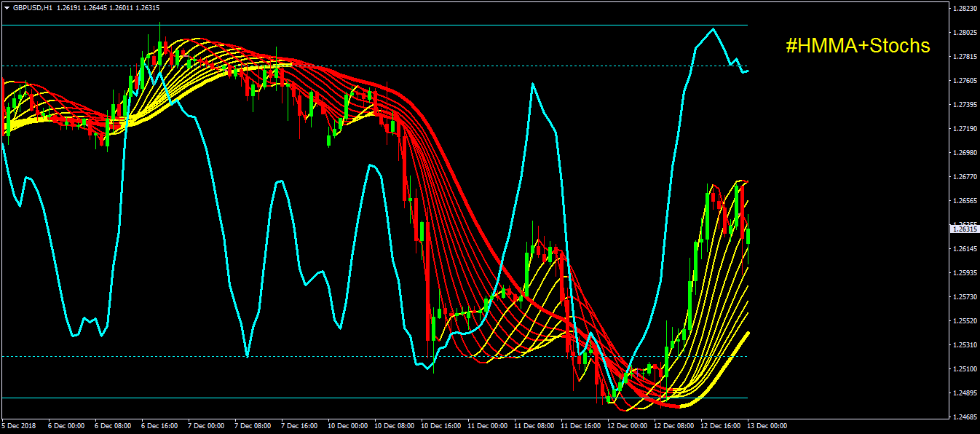Screen dimensions: 980x434
Task: Click the 1.26145 price axis label
Action: [965, 249]
